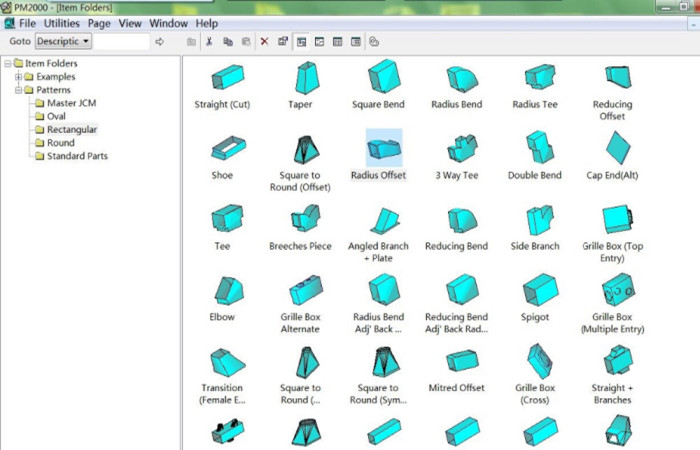Click the Cut scissors toolbar icon

[209, 42]
